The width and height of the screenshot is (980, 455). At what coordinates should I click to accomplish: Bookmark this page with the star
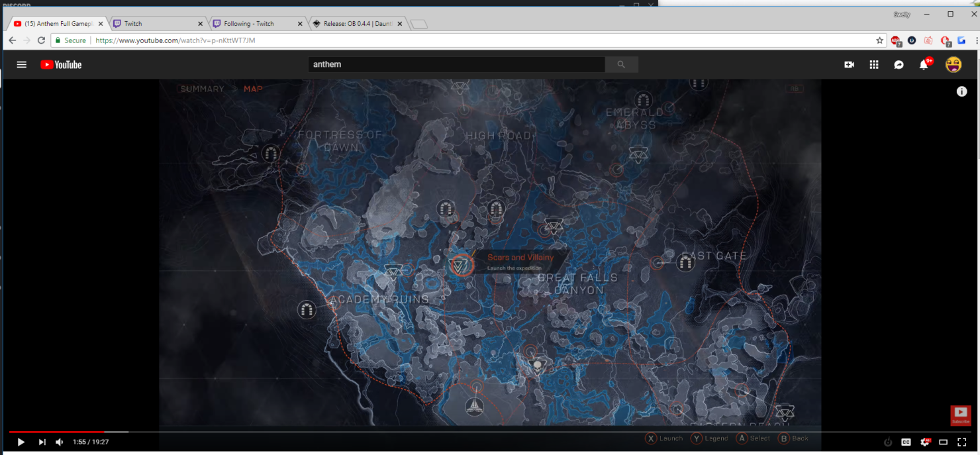point(879,40)
